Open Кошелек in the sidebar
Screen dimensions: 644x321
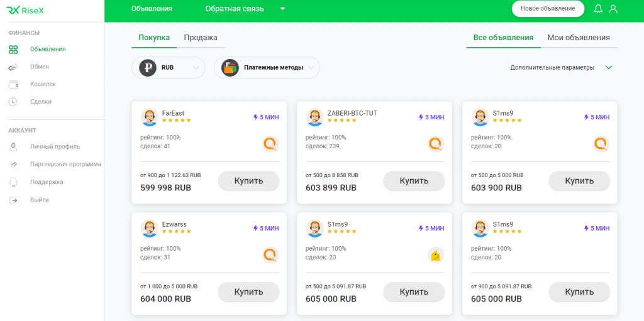click(x=43, y=84)
